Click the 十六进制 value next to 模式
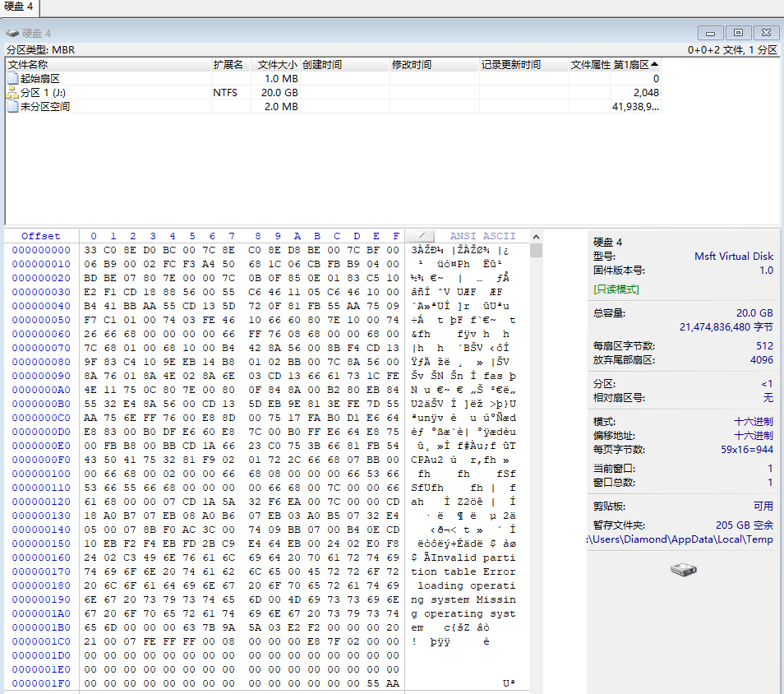The image size is (784, 694). click(753, 421)
